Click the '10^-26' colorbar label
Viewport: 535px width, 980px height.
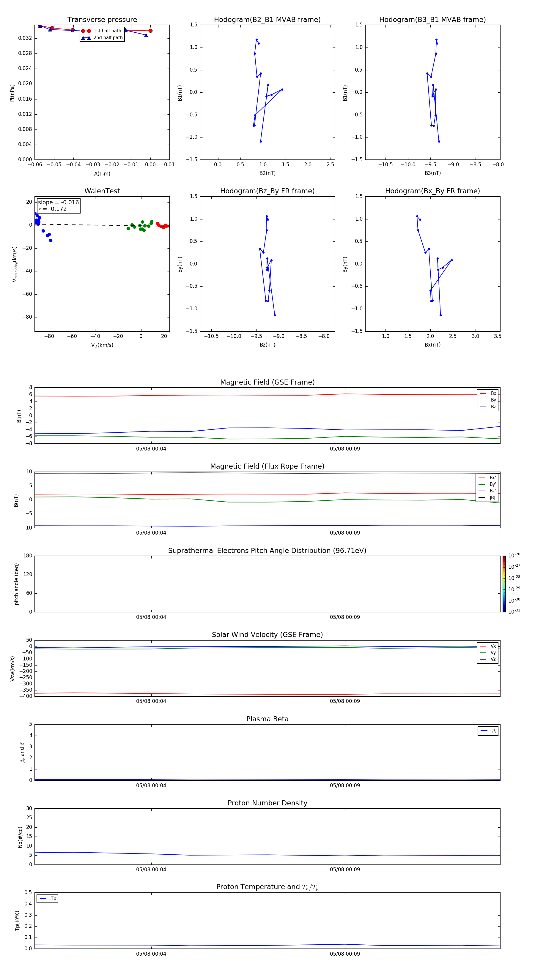(514, 555)
